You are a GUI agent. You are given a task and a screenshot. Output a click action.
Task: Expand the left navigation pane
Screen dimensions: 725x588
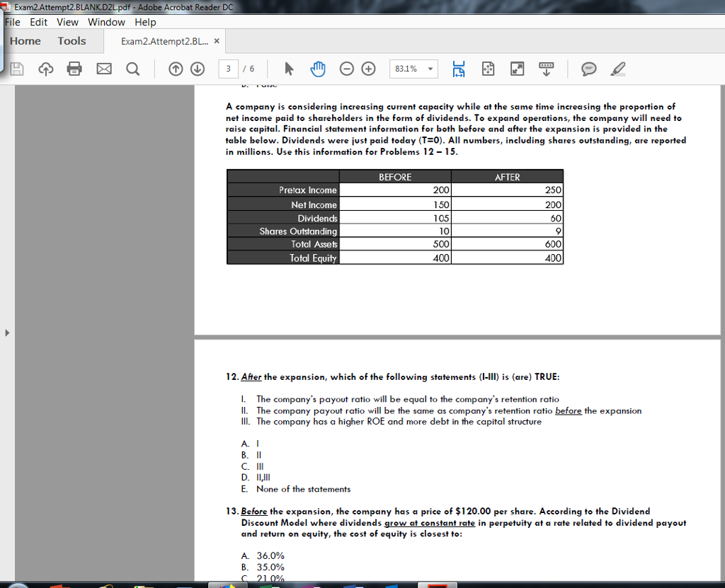[x=6, y=331]
